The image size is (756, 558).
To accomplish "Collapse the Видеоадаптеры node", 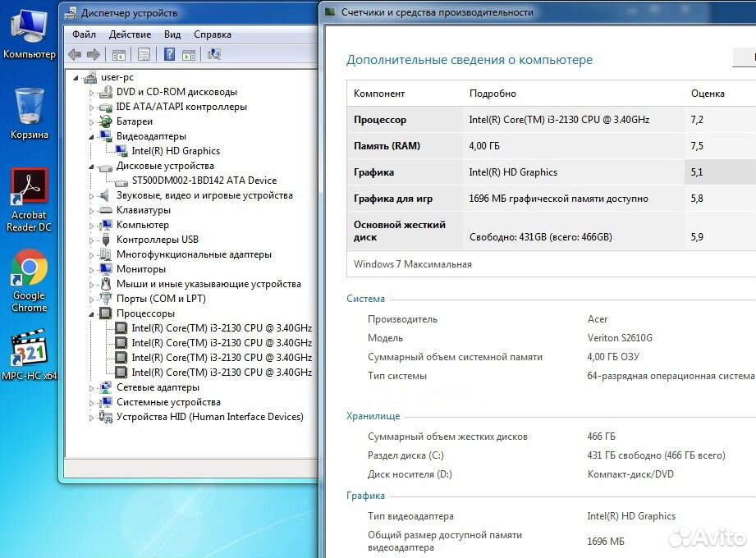I will tap(91, 137).
